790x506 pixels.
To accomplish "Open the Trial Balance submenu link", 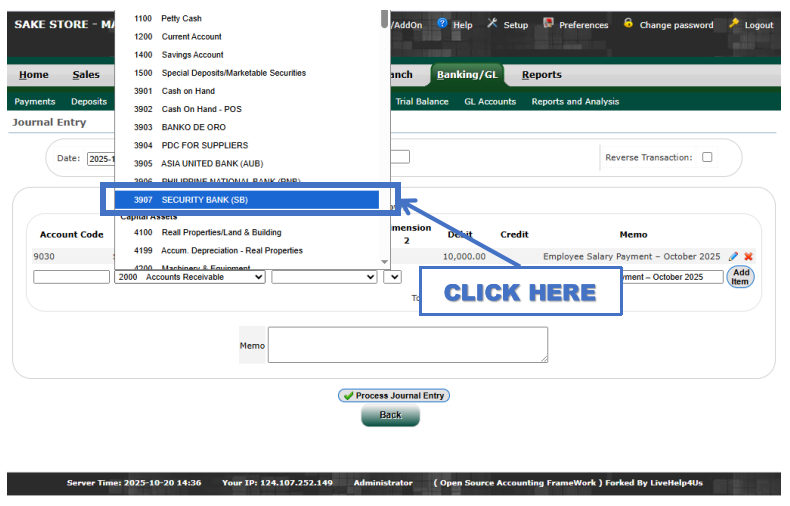I will pos(422,102).
